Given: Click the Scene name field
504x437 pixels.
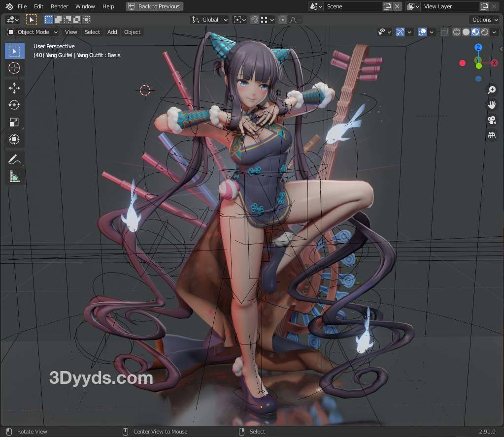Looking at the screenshot, I should tap(352, 6).
